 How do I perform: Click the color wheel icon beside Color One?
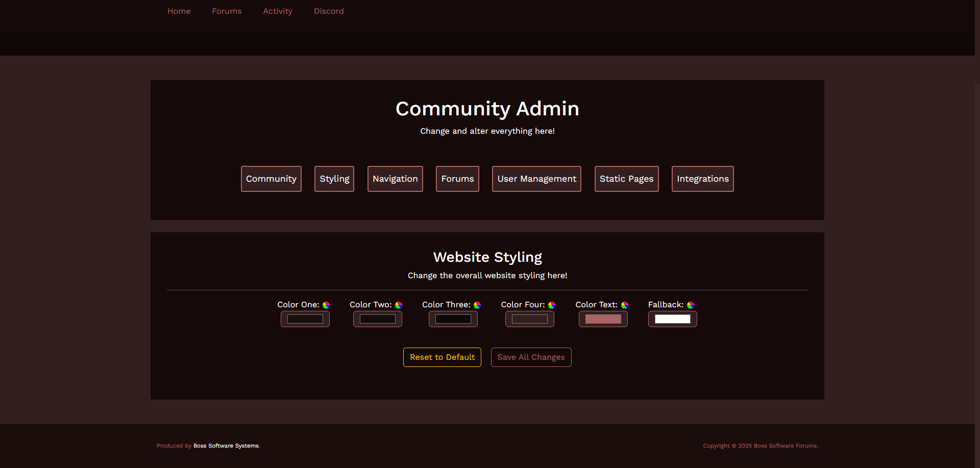326,305
